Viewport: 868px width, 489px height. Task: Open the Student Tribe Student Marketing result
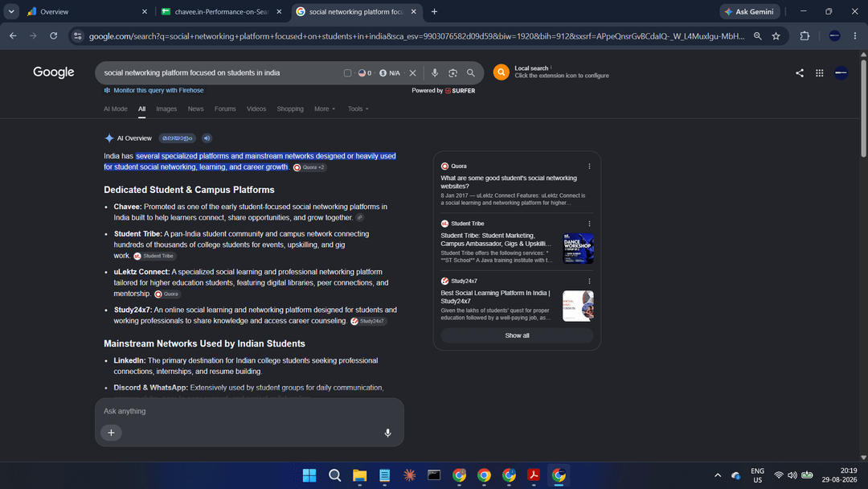pos(495,239)
